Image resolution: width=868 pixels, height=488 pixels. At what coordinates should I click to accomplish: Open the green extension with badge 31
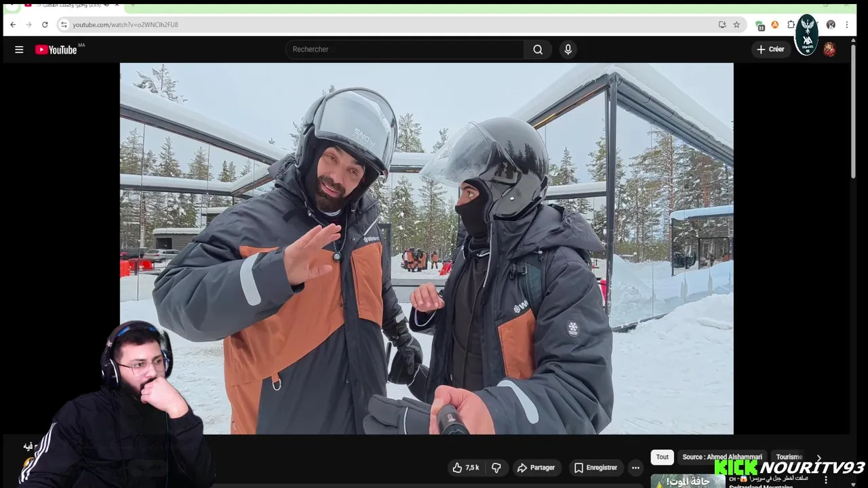[x=759, y=25]
